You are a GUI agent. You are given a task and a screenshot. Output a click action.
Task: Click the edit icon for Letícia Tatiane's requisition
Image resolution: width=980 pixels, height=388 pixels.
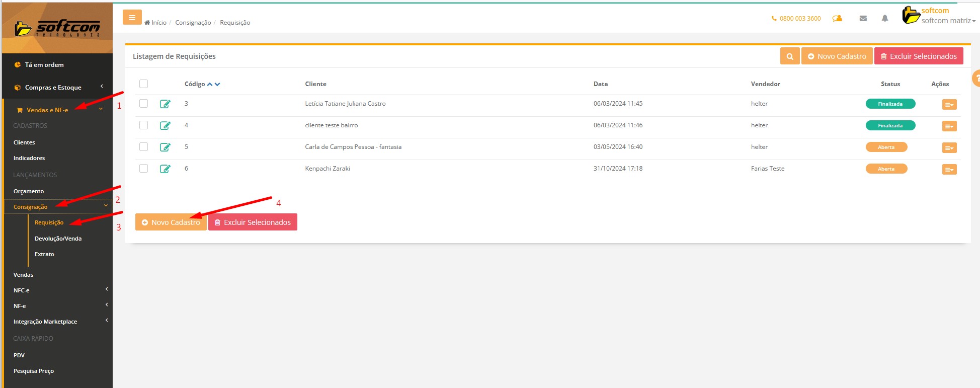click(165, 104)
